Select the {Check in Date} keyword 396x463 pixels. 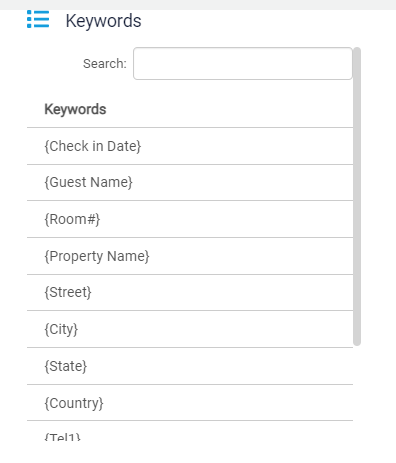(190, 146)
